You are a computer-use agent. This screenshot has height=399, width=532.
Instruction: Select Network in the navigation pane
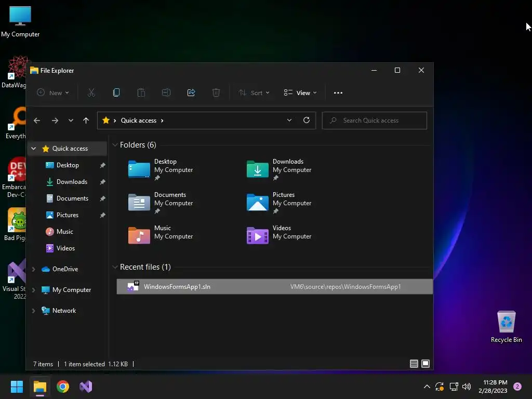pos(64,311)
